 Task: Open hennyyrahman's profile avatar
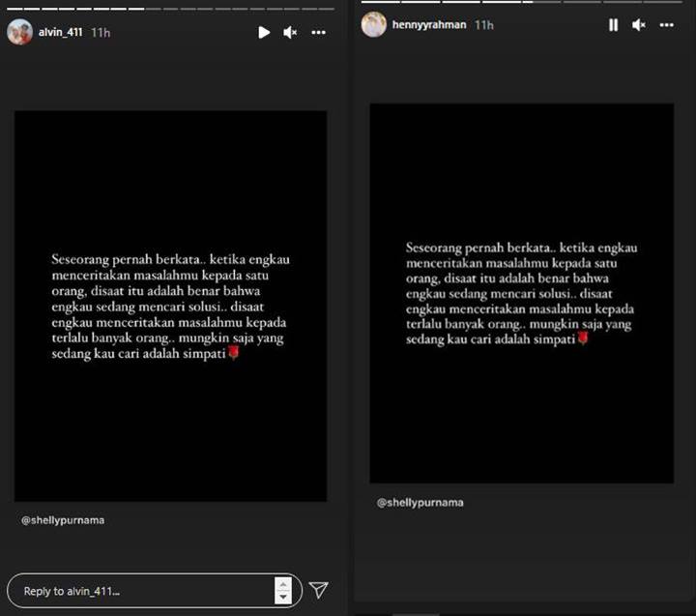pyautogui.click(x=374, y=24)
